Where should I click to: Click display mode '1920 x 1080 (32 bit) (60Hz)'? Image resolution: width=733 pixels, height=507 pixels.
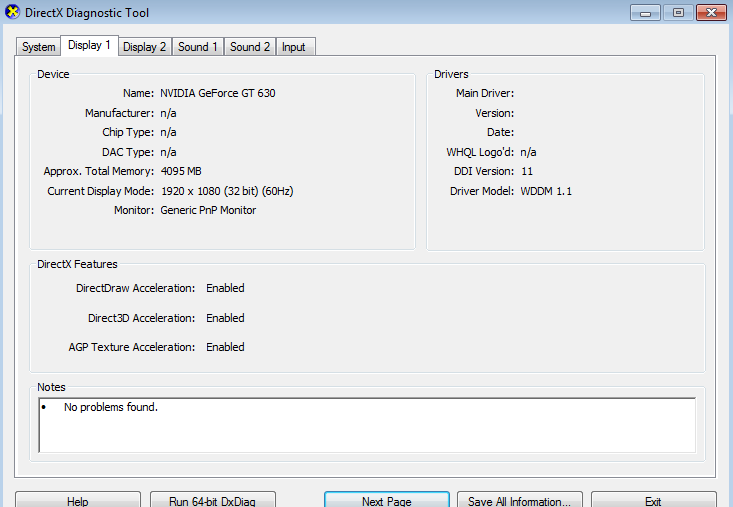(227, 191)
